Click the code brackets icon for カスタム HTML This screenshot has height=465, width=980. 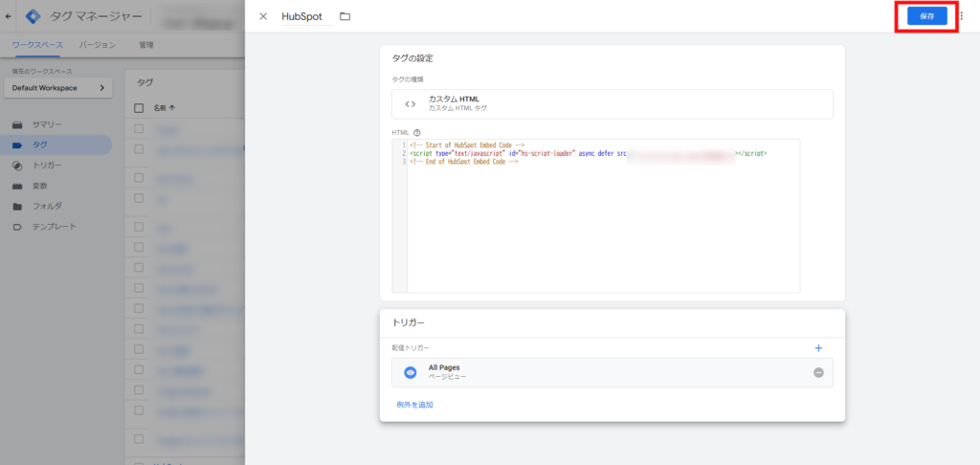(x=410, y=103)
